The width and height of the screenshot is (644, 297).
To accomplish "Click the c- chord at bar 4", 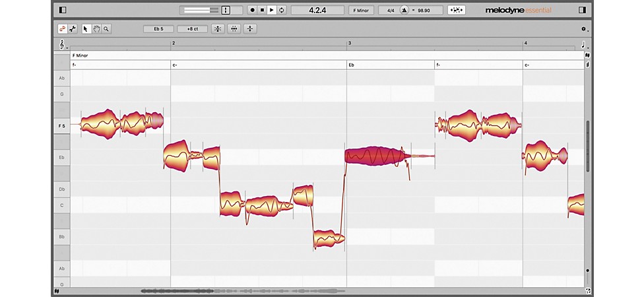I will [x=527, y=65].
